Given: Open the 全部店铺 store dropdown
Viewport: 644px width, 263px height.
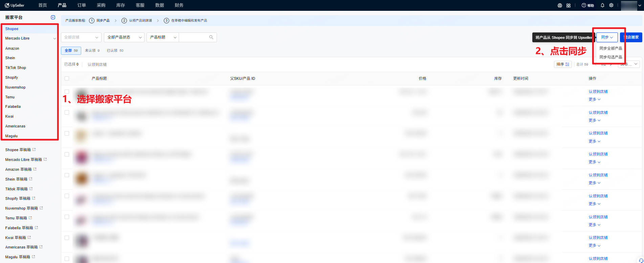Looking at the screenshot, I should (x=81, y=37).
